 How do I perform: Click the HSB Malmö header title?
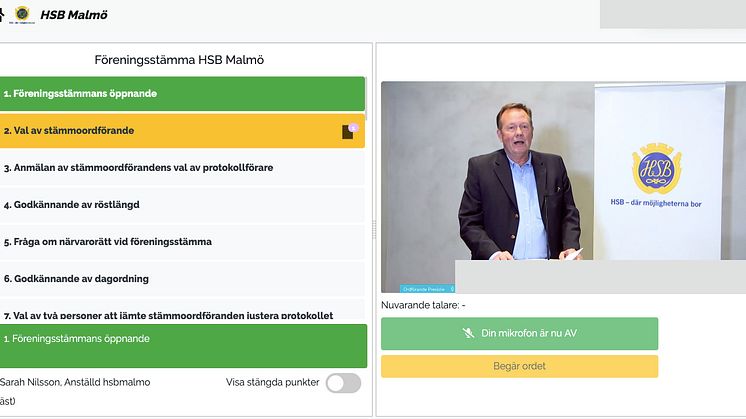(x=74, y=16)
